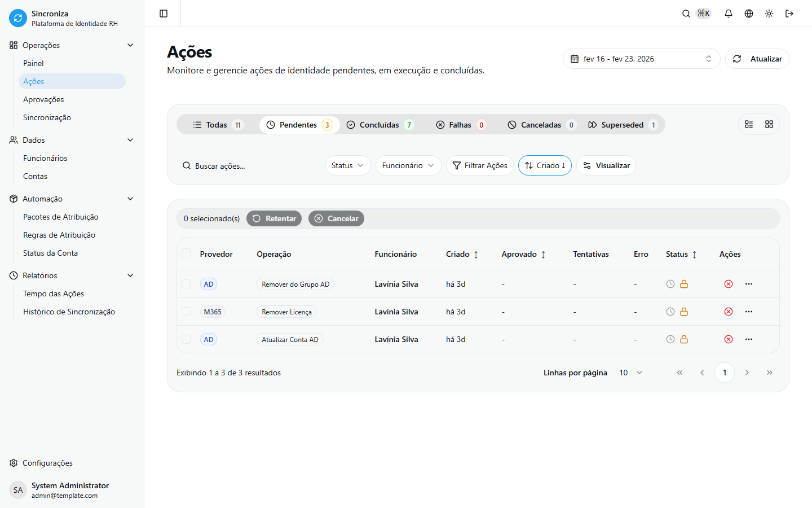Open the Falhas tab
812x508 pixels.
coord(460,124)
